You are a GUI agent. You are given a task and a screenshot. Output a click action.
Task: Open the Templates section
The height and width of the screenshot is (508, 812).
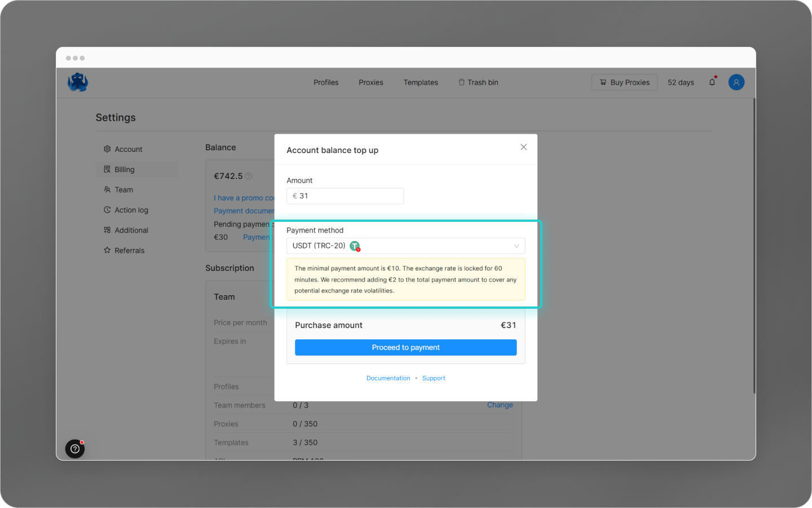pos(421,82)
